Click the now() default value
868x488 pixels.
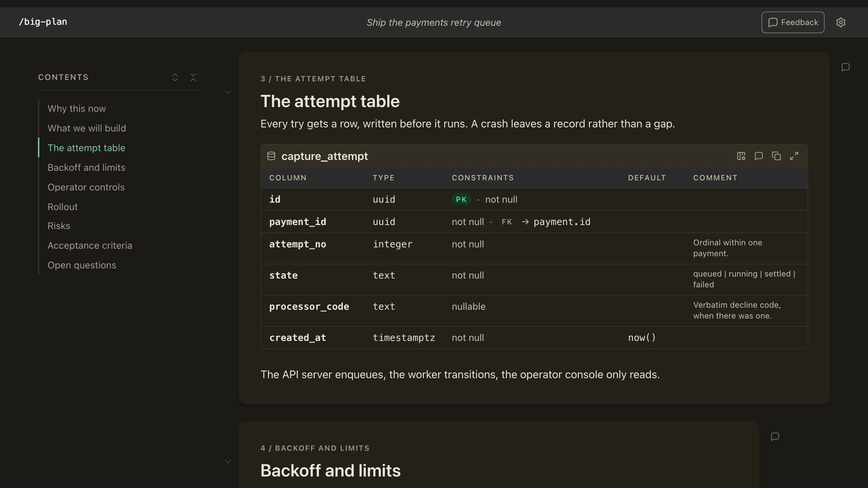[x=642, y=338]
